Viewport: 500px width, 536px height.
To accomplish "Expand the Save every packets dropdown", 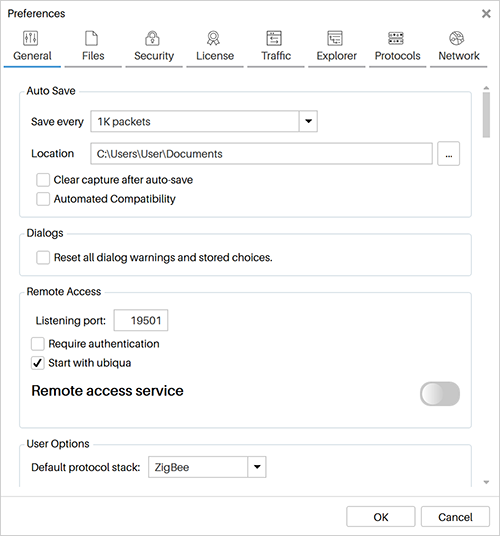I will pos(308,121).
